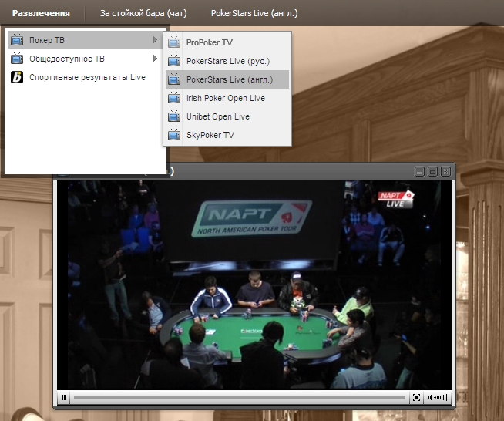Switch video to fullscreen mode

tap(416, 398)
